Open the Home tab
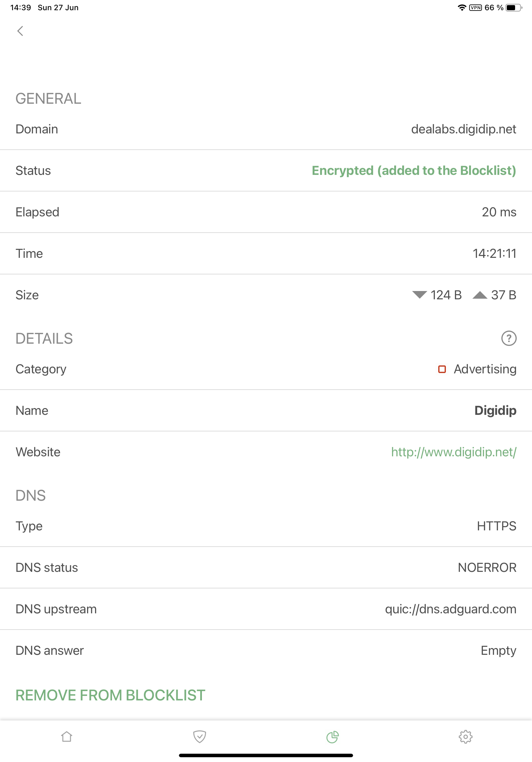This screenshot has width=532, height=762. (x=66, y=737)
